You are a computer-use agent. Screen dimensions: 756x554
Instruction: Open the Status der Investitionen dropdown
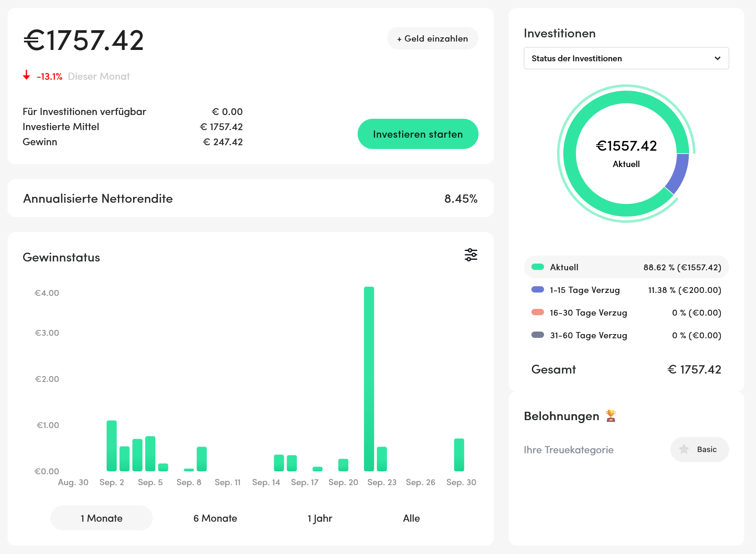[626, 58]
